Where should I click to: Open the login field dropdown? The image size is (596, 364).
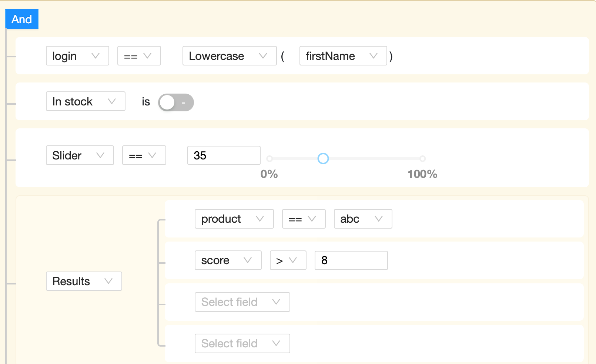click(x=77, y=56)
